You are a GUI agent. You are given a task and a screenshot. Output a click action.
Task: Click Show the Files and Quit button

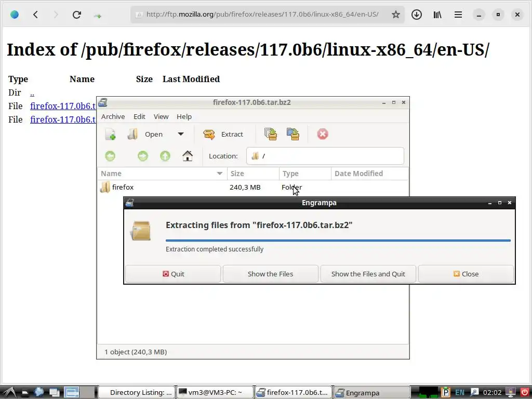368,274
